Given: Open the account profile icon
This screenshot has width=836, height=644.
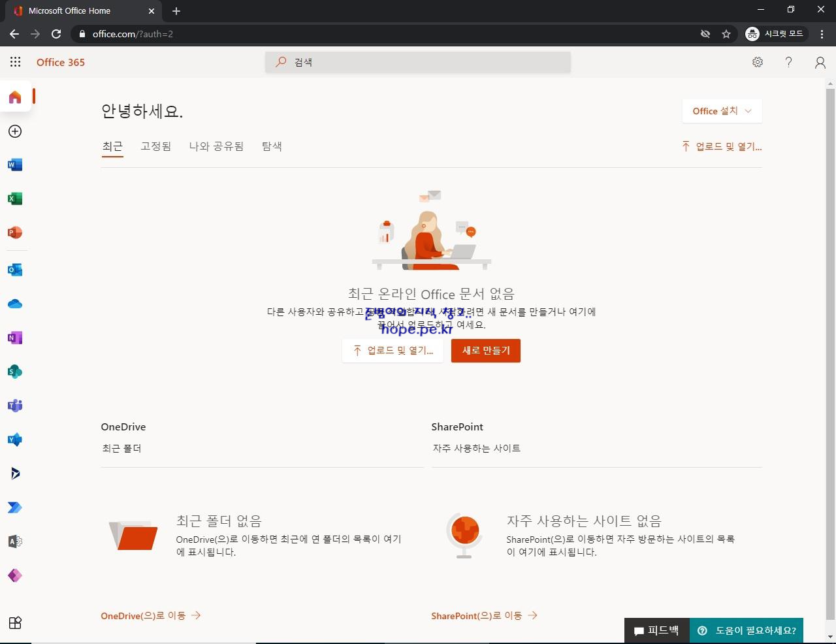Looking at the screenshot, I should pos(820,62).
